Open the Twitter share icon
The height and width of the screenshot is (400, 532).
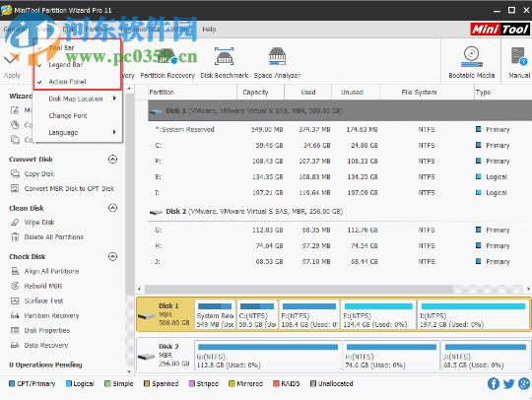point(508,383)
